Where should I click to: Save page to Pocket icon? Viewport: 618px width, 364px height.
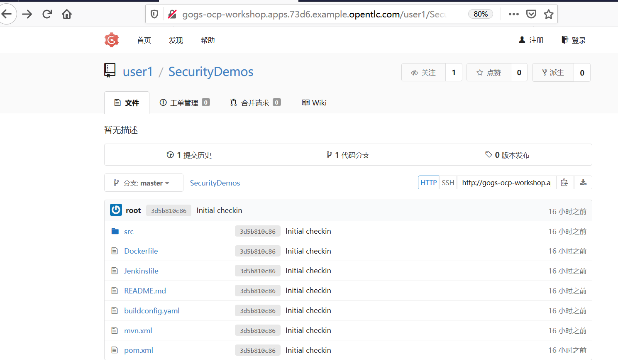coord(531,14)
